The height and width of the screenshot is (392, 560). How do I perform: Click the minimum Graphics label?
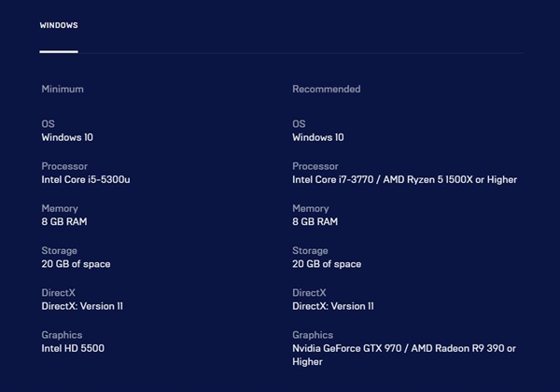(x=62, y=335)
